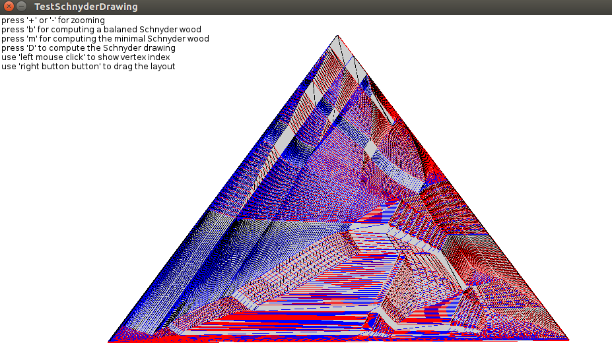Click the bottom-right corner vertex of the triangle

click(568, 340)
